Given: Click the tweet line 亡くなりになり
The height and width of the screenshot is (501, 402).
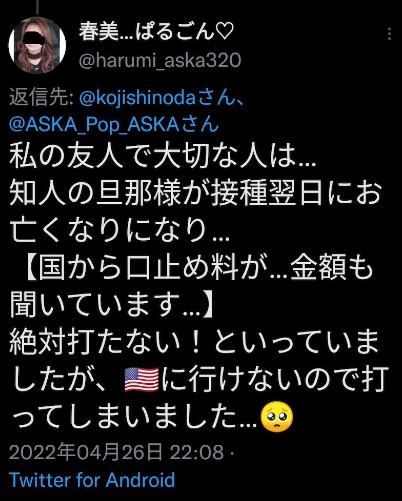Looking at the screenshot, I should click(120, 230).
